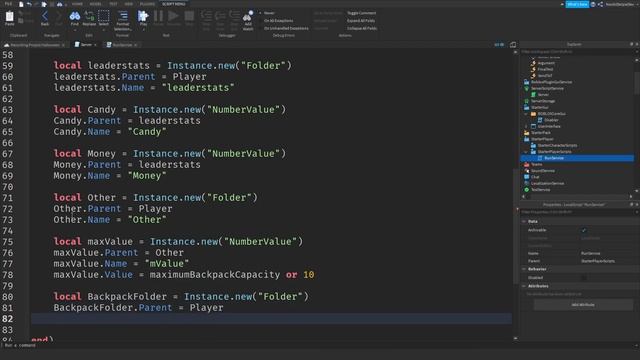
Task: Click the Toggle Comment action
Action: tap(361, 13)
